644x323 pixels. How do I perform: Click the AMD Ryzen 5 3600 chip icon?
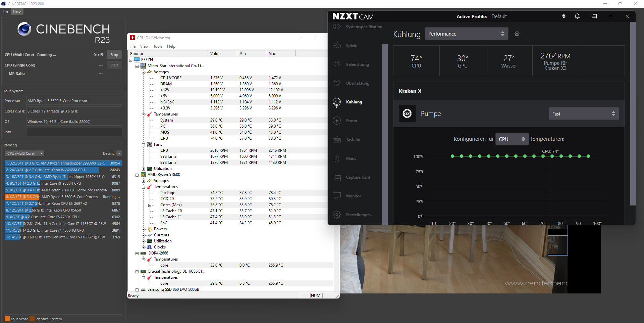[x=143, y=175]
